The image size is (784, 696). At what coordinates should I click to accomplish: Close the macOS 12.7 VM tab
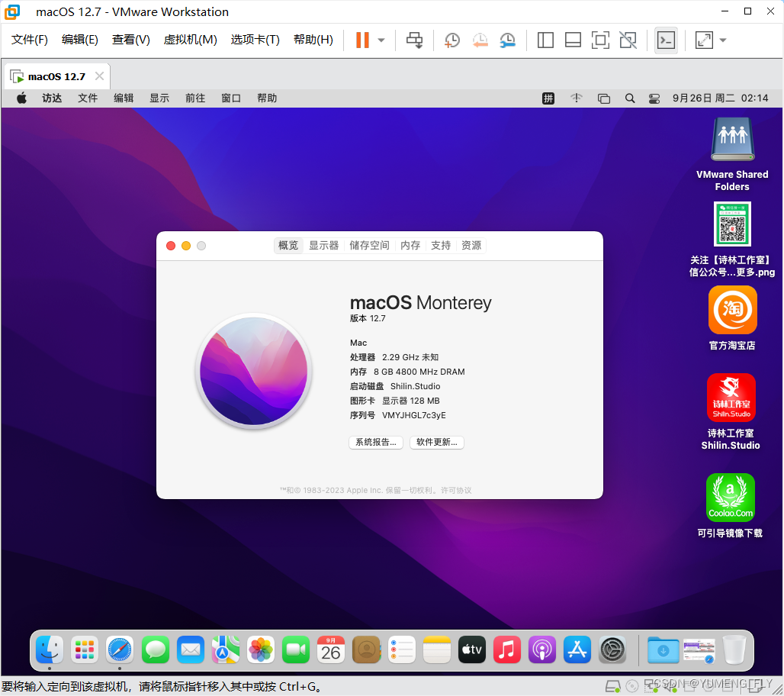click(99, 76)
